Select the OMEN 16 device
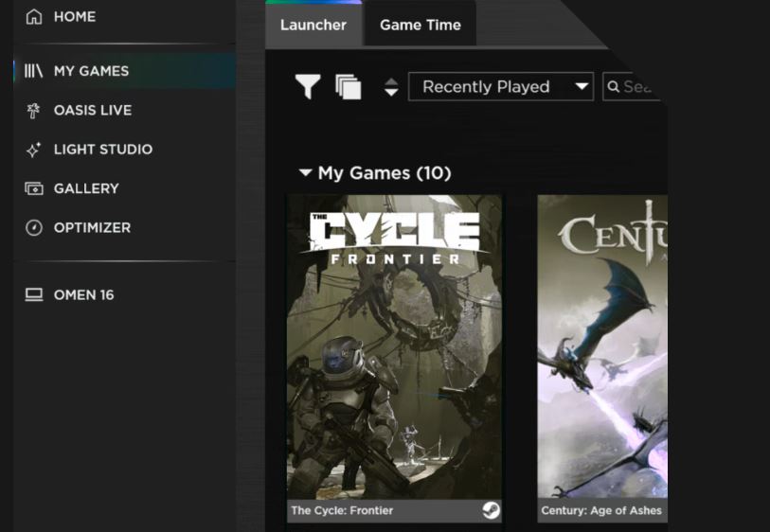770x532 pixels. coord(84,295)
